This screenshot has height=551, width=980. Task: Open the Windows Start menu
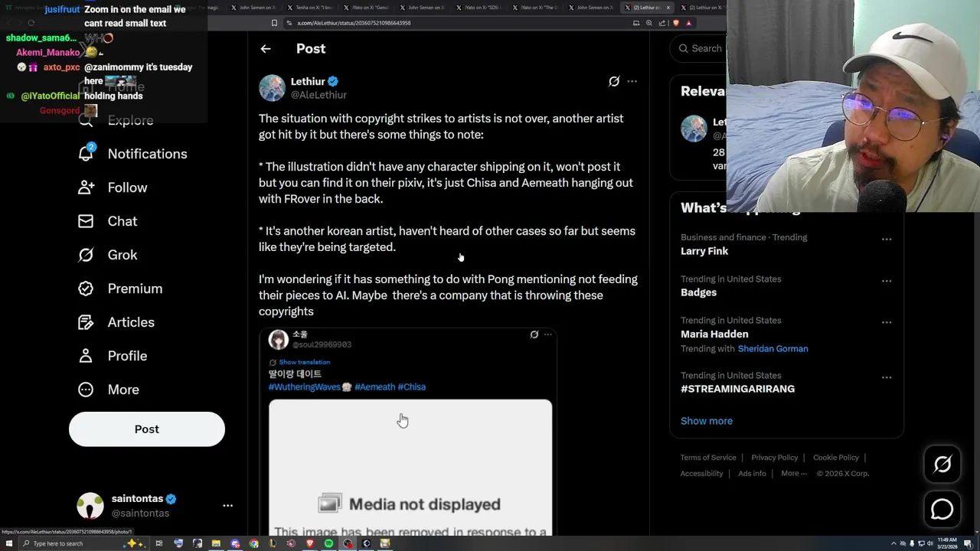[8, 543]
